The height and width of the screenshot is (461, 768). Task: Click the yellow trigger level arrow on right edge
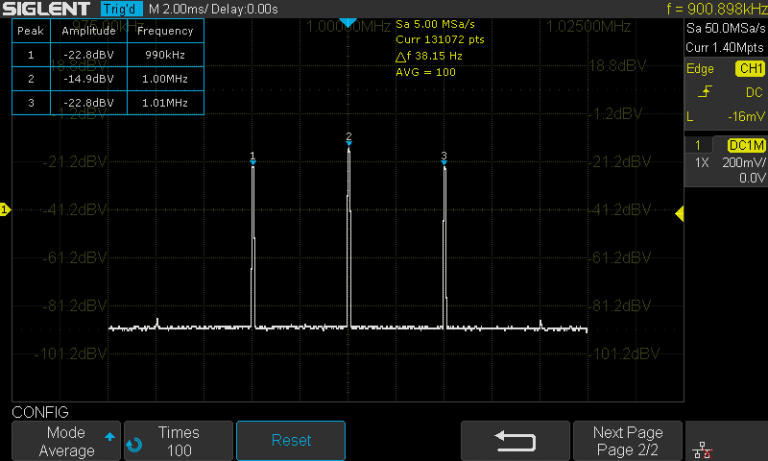[x=680, y=213]
